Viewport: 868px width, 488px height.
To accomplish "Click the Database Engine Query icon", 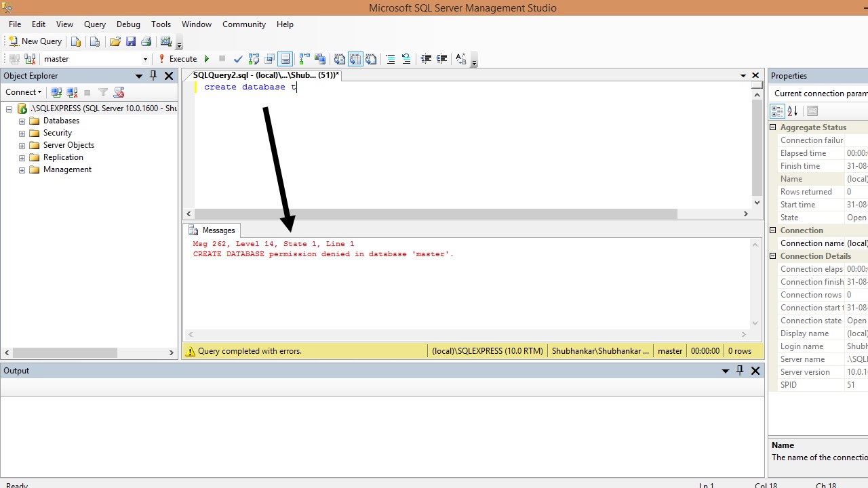I will [x=76, y=41].
